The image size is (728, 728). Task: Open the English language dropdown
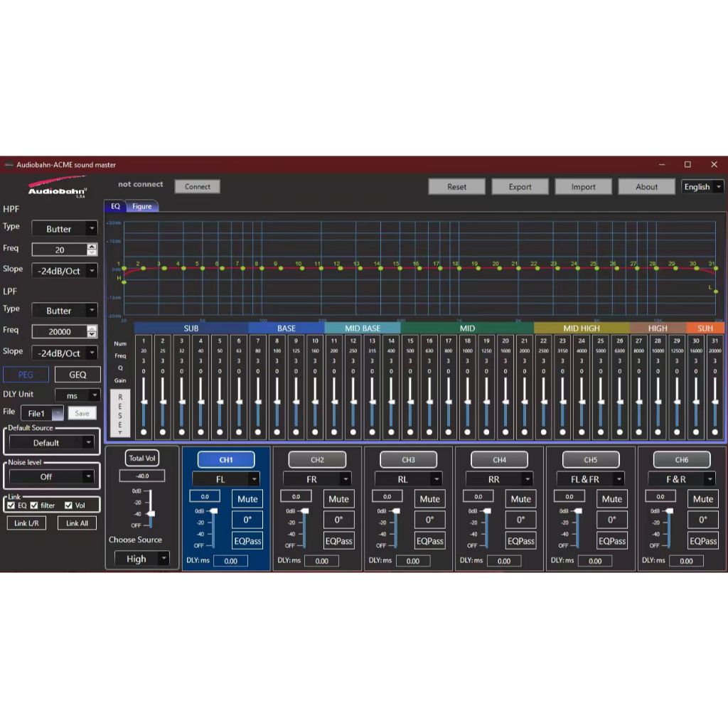point(719,187)
